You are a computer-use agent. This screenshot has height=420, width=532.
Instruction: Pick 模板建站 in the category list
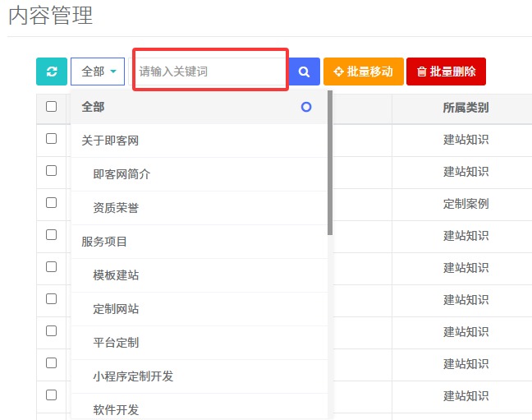(116, 275)
